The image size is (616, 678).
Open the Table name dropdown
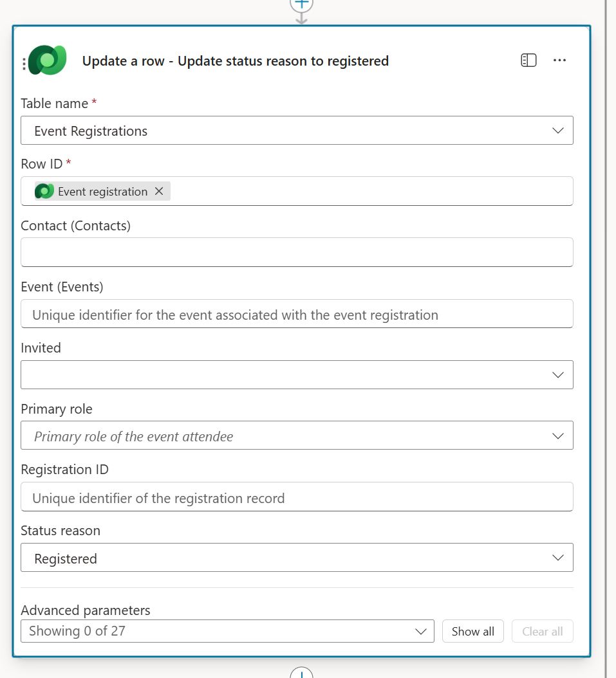point(557,130)
